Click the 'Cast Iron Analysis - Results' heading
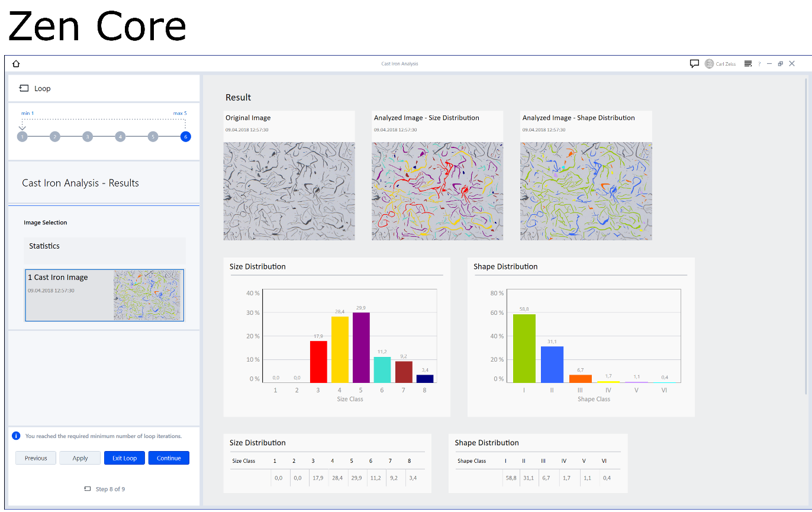The image size is (812, 512). (80, 183)
